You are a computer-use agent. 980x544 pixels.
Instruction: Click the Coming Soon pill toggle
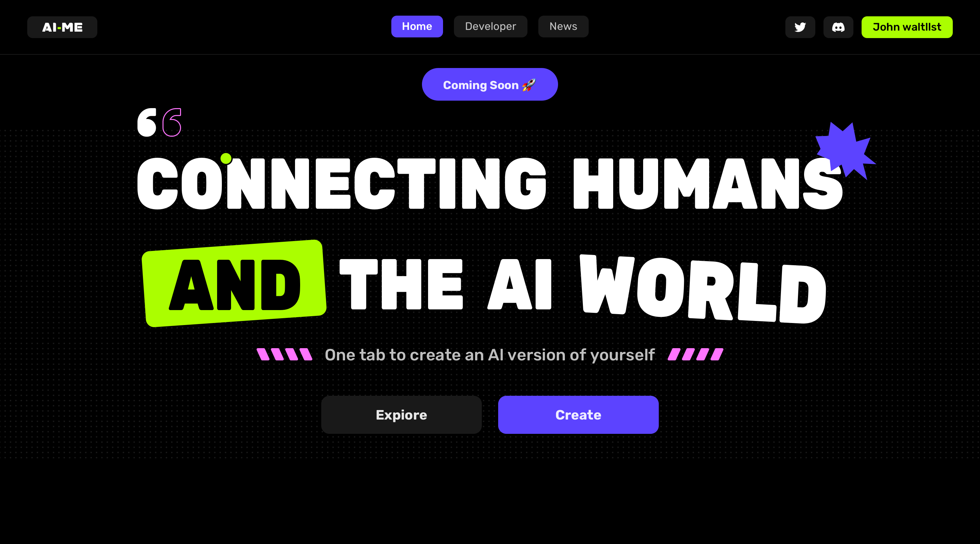[490, 84]
